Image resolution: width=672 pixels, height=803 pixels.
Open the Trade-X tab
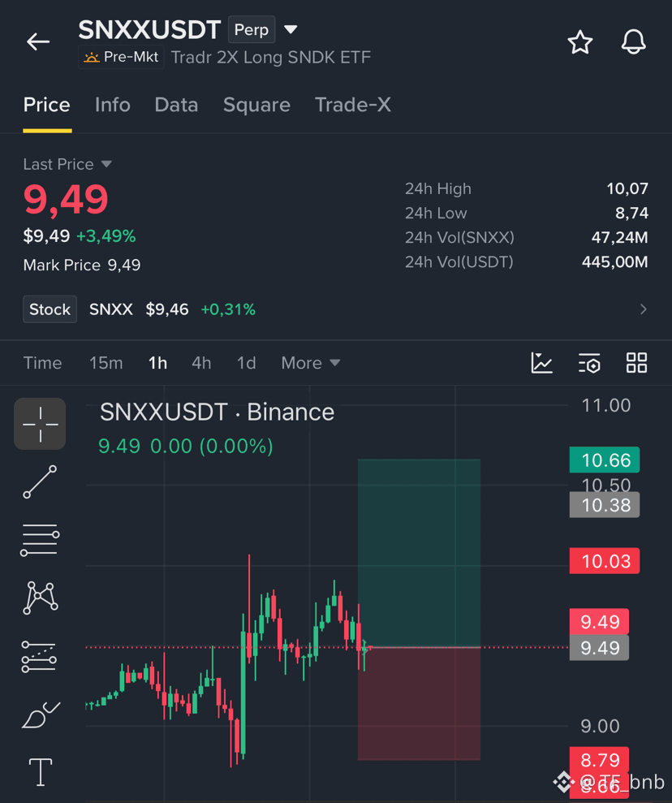352,105
